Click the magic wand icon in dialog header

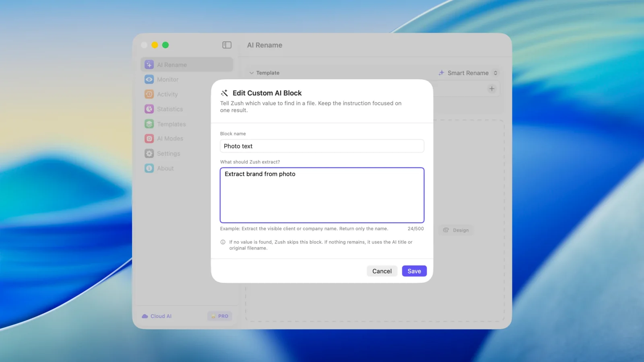pos(225,93)
